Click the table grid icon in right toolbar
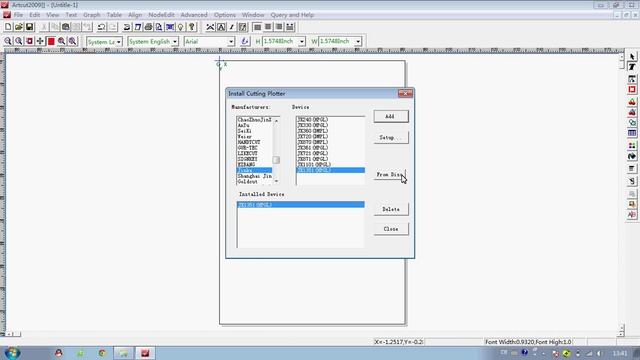 click(632, 133)
